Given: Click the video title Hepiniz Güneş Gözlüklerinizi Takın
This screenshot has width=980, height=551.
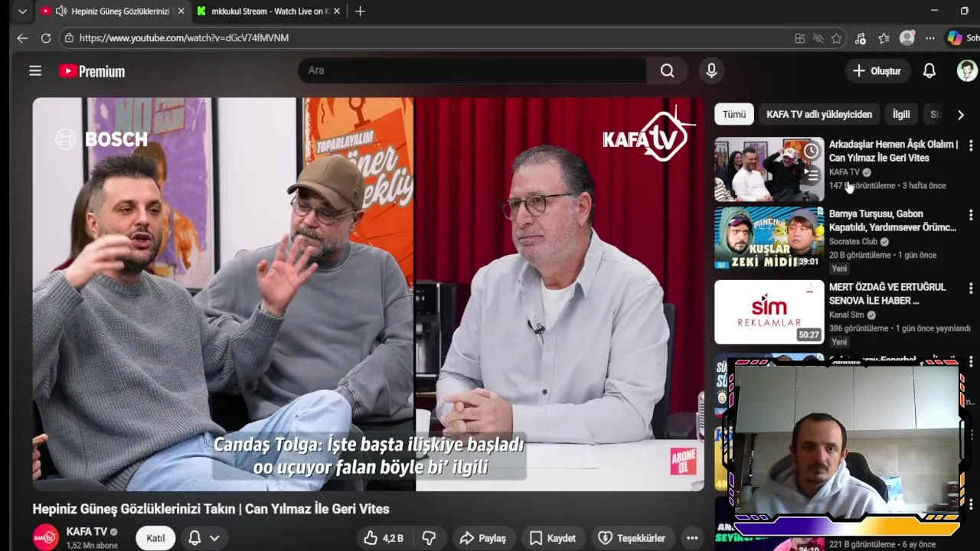Looking at the screenshot, I should [x=211, y=509].
